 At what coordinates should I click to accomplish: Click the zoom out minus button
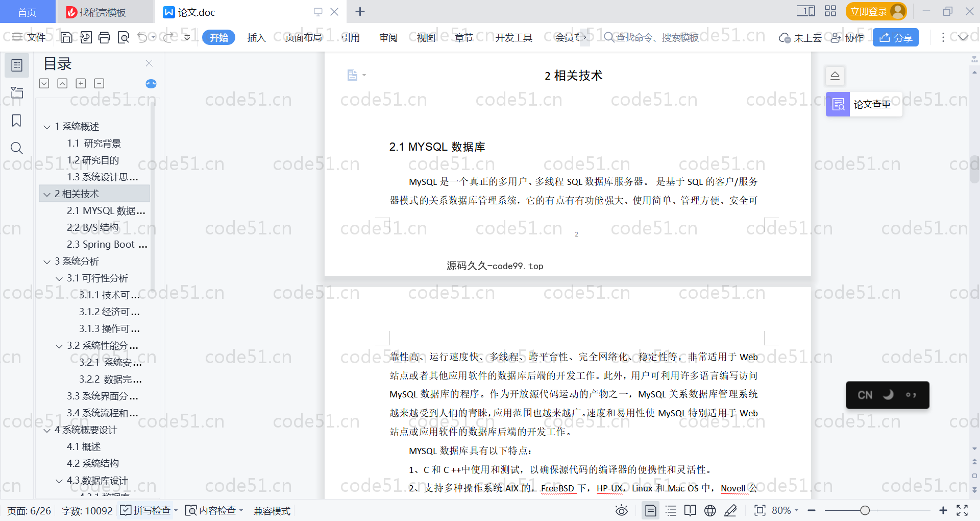[x=812, y=510]
